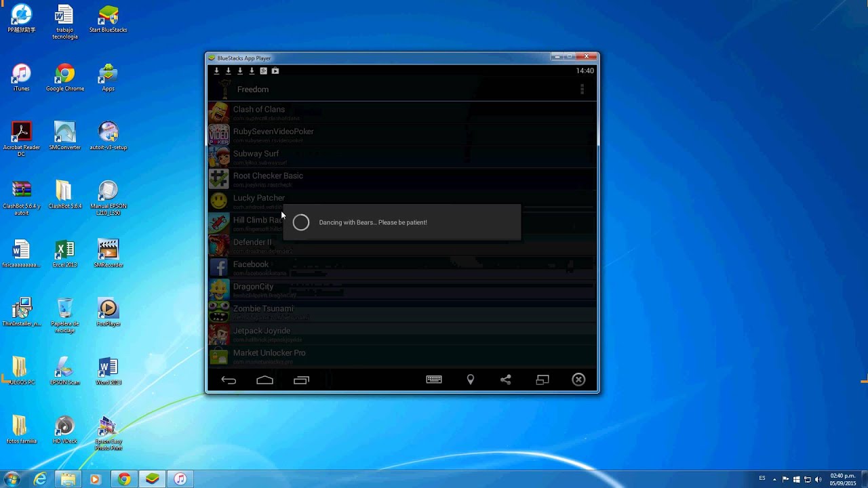The width and height of the screenshot is (868, 488).
Task: Click the fullscreen toggle icon in BlueStacks bar
Action: click(542, 380)
